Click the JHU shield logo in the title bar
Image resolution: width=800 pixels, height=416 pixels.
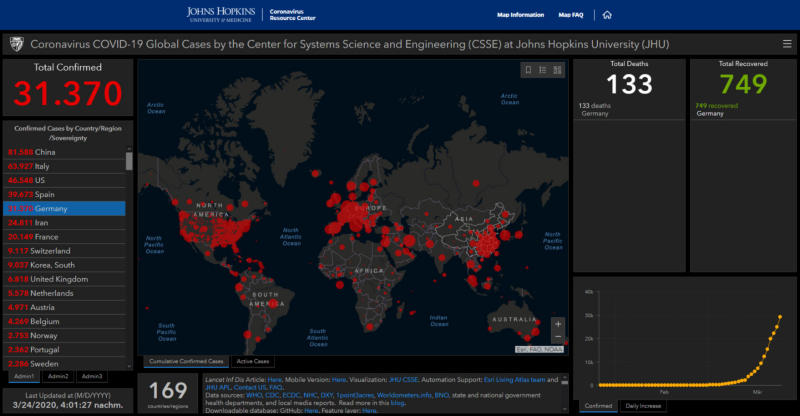[16, 44]
